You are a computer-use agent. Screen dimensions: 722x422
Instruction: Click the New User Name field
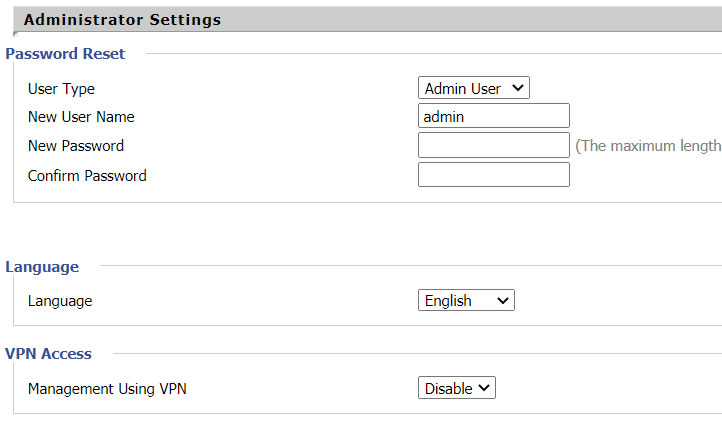[x=493, y=116]
